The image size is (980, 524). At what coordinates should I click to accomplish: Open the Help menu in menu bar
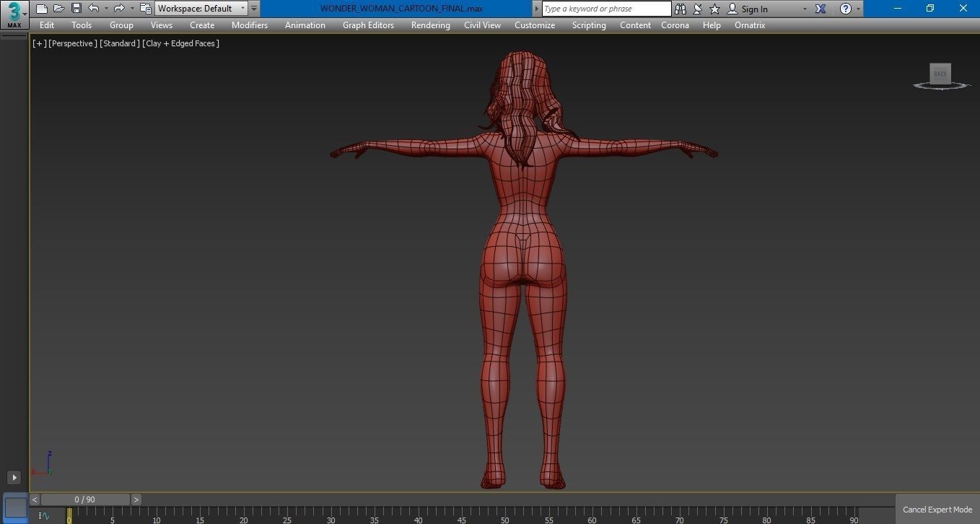(712, 25)
